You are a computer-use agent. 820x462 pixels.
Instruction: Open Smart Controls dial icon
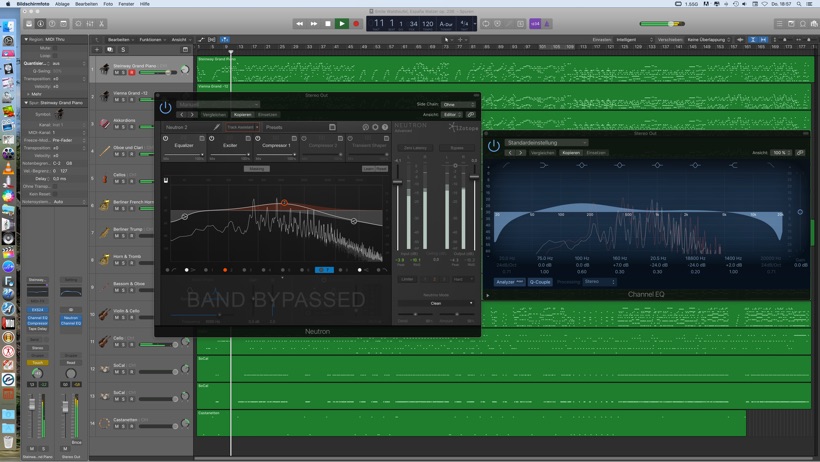pos(78,24)
